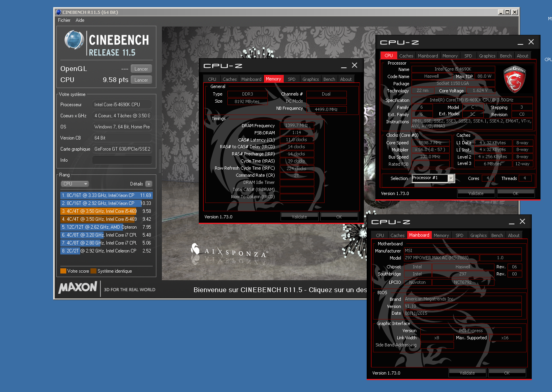Select SPD tab in CPU window

pyautogui.click(x=468, y=56)
